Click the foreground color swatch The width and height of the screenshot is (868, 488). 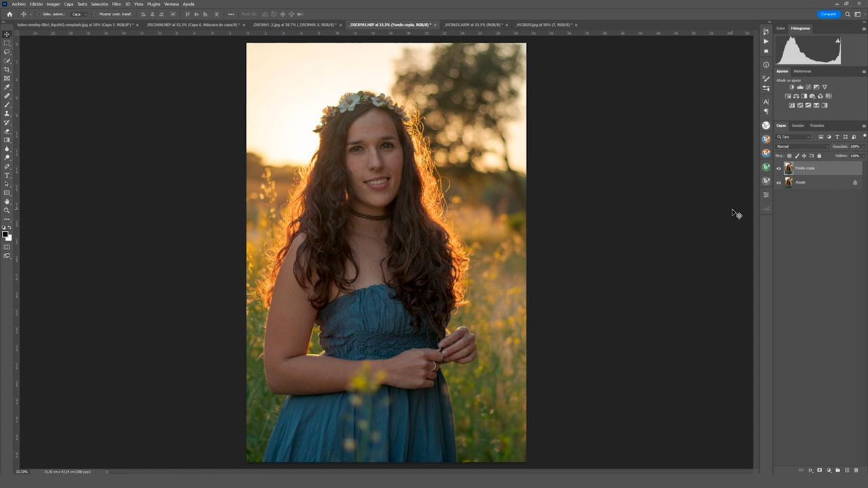point(6,234)
